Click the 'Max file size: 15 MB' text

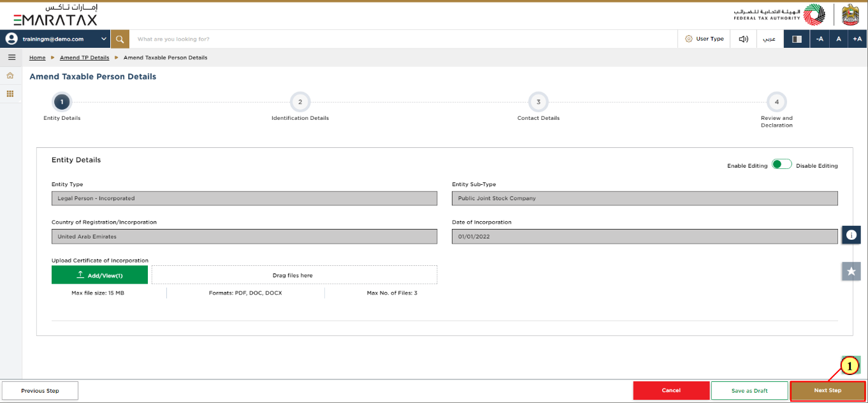98,293
